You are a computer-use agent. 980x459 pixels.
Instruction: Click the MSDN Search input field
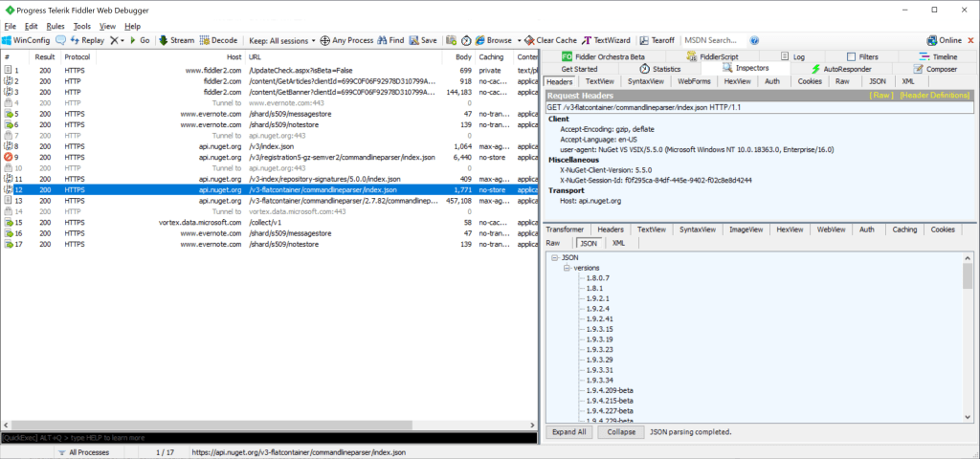click(x=714, y=40)
